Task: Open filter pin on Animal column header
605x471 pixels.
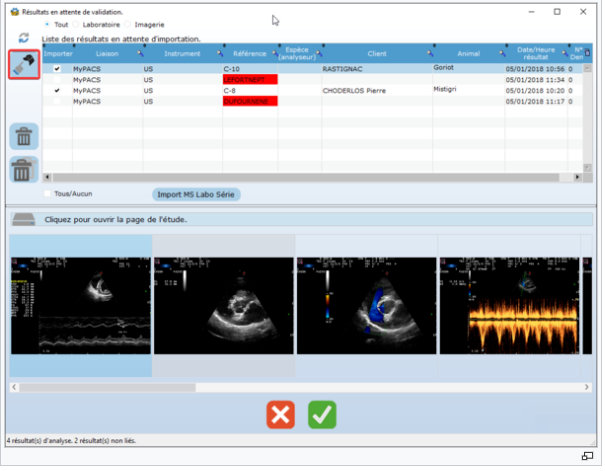Action: (503, 54)
